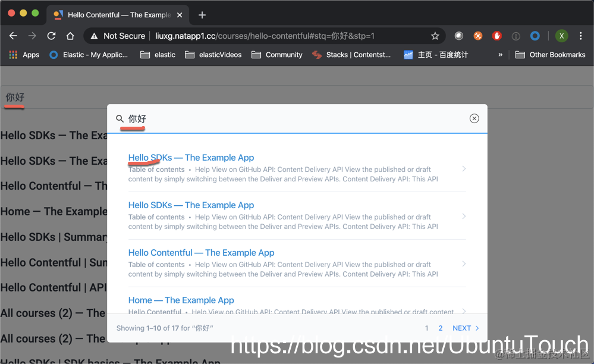
Task: Reload the page with the refresh icon
Action: pyautogui.click(x=51, y=36)
